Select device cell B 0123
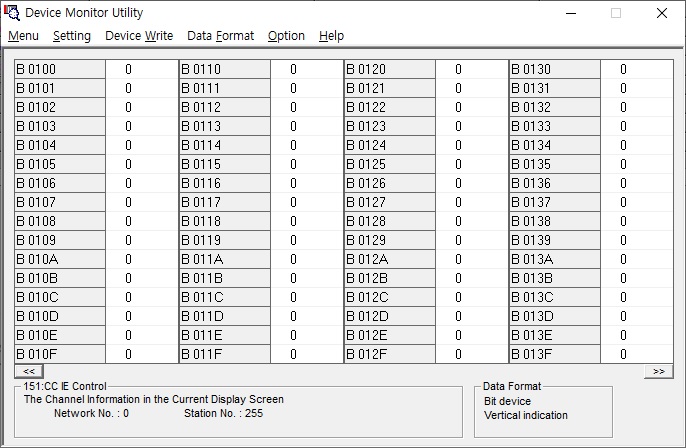The image size is (686, 448). point(390,126)
